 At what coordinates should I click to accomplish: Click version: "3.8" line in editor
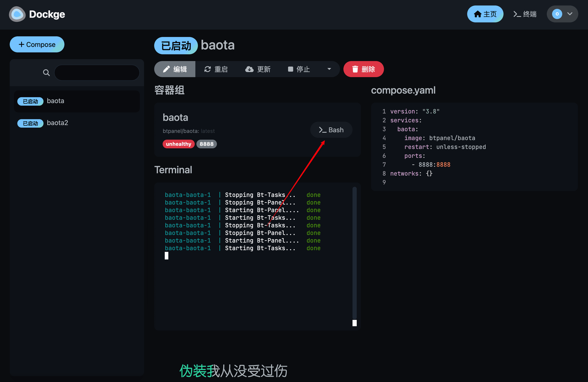(415, 111)
